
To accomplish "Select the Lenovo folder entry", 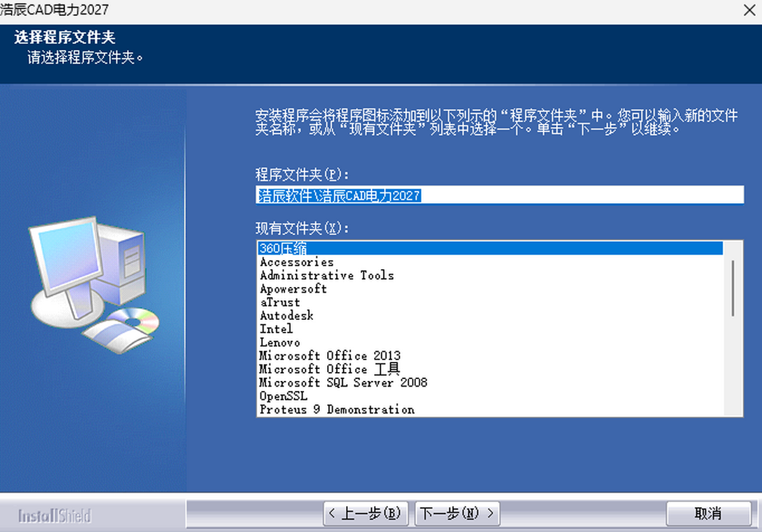I will click(490, 342).
